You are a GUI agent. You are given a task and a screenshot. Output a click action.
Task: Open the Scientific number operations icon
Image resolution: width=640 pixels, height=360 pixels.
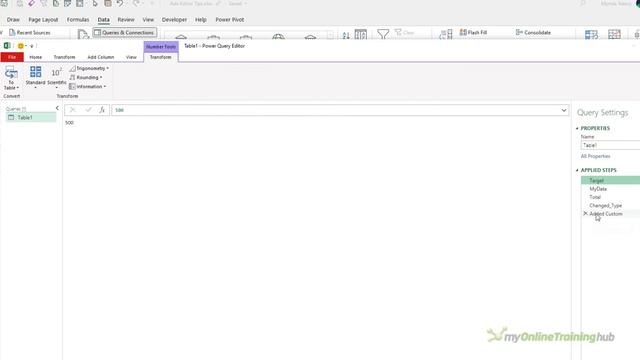tap(56, 76)
